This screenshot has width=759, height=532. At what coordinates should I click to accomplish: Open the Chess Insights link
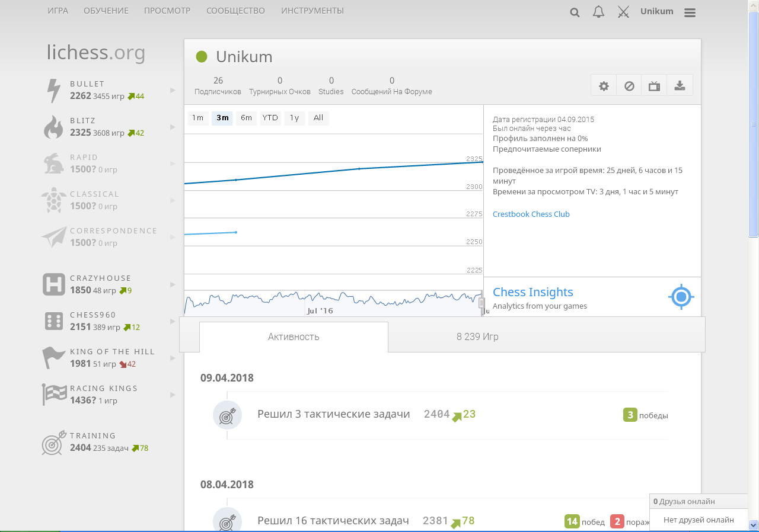tap(533, 292)
